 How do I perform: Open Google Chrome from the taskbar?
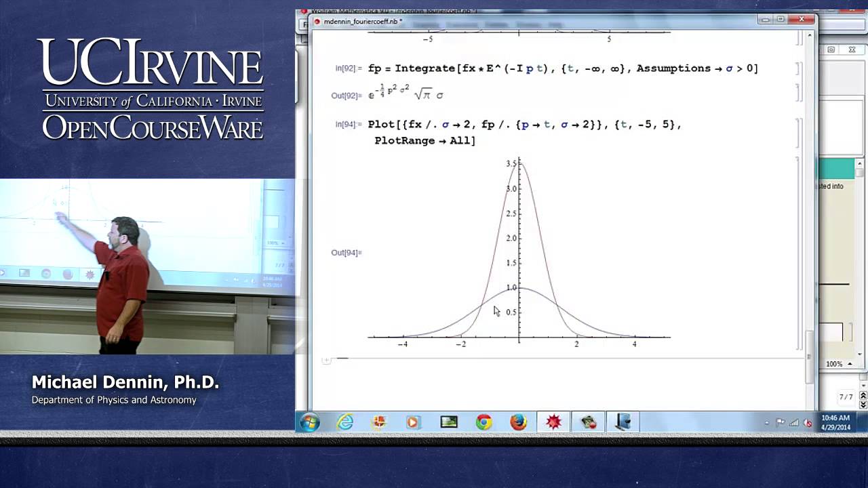484,422
